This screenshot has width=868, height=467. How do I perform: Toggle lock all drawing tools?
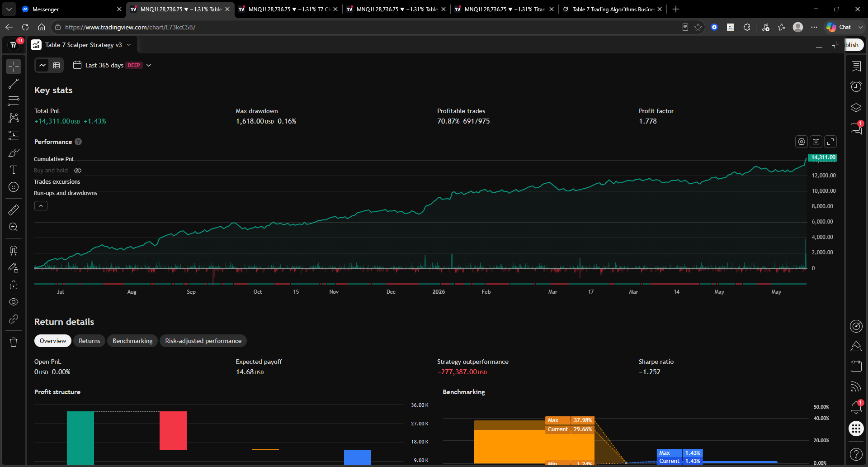coord(14,285)
